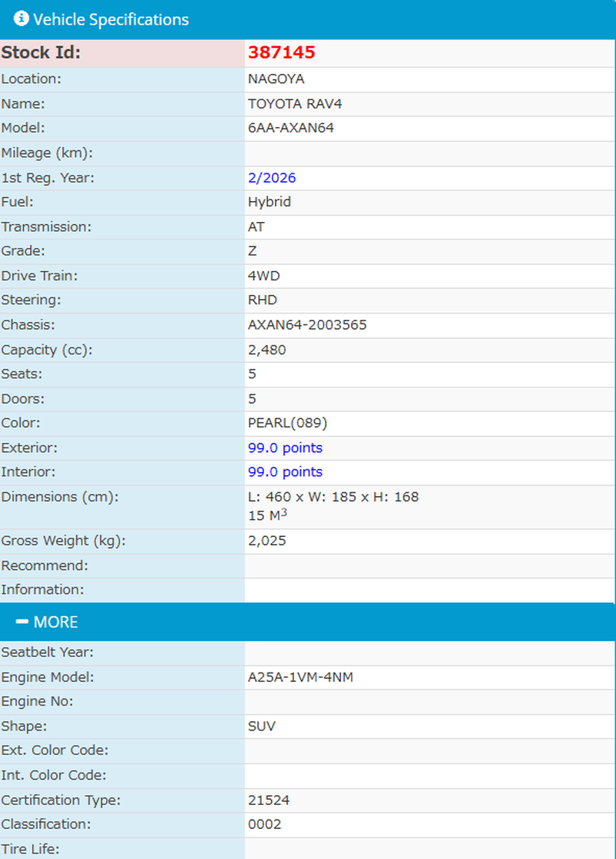Image resolution: width=616 pixels, height=859 pixels.
Task: Click the TOYOTA RAV4 name value
Action: (295, 103)
